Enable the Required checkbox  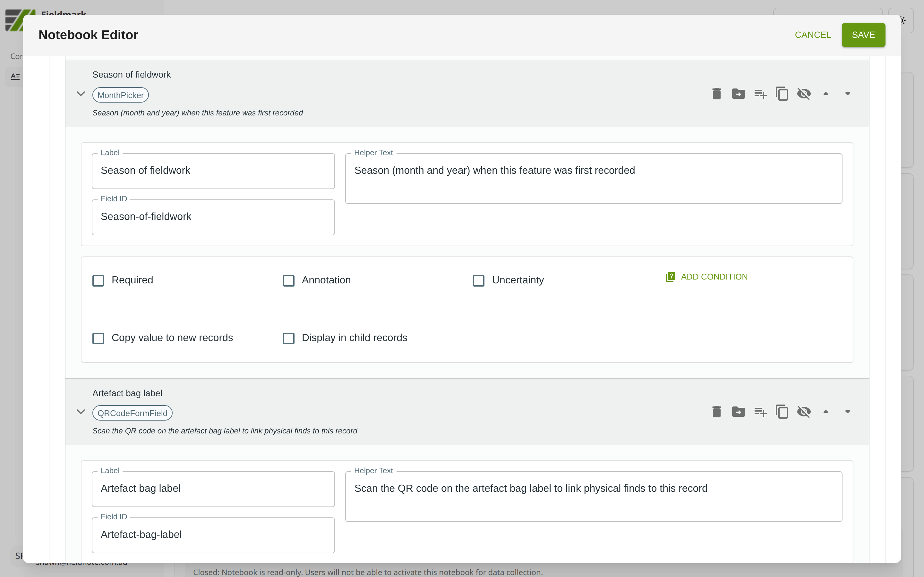98,280
